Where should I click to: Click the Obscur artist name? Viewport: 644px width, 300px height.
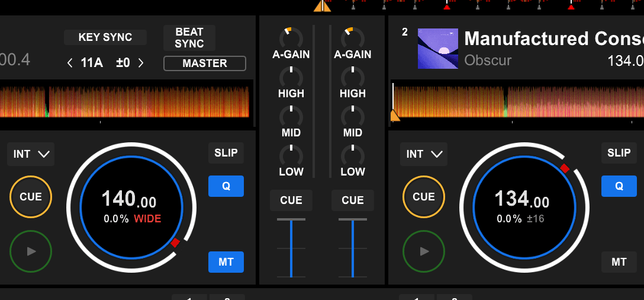[488, 60]
